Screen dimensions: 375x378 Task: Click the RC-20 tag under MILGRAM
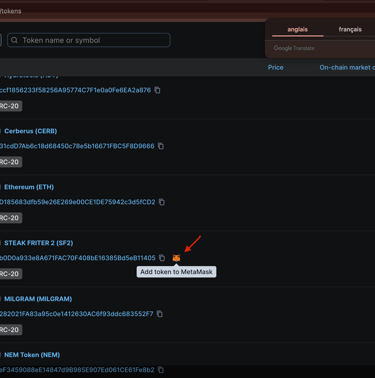[11, 330]
